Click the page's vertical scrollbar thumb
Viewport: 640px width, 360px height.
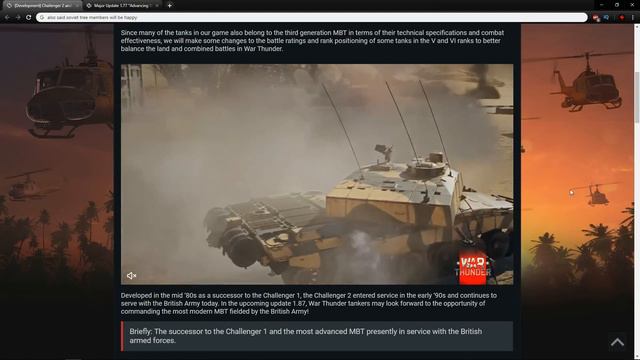637,97
